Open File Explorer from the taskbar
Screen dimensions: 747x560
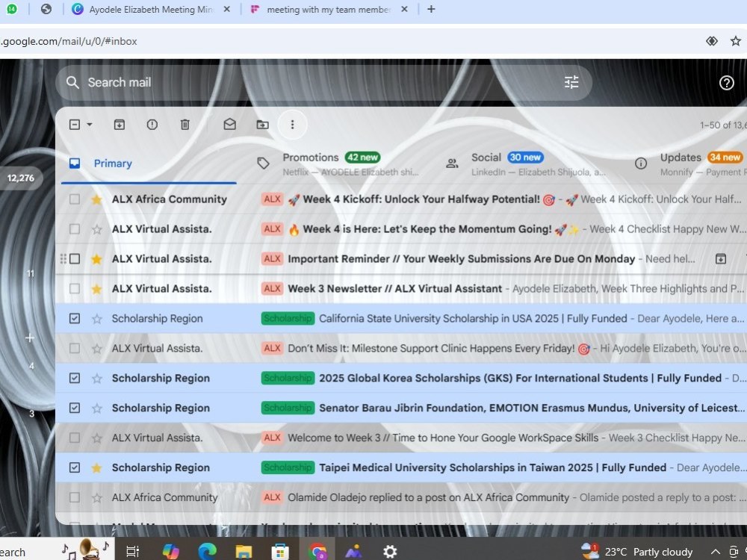244,552
